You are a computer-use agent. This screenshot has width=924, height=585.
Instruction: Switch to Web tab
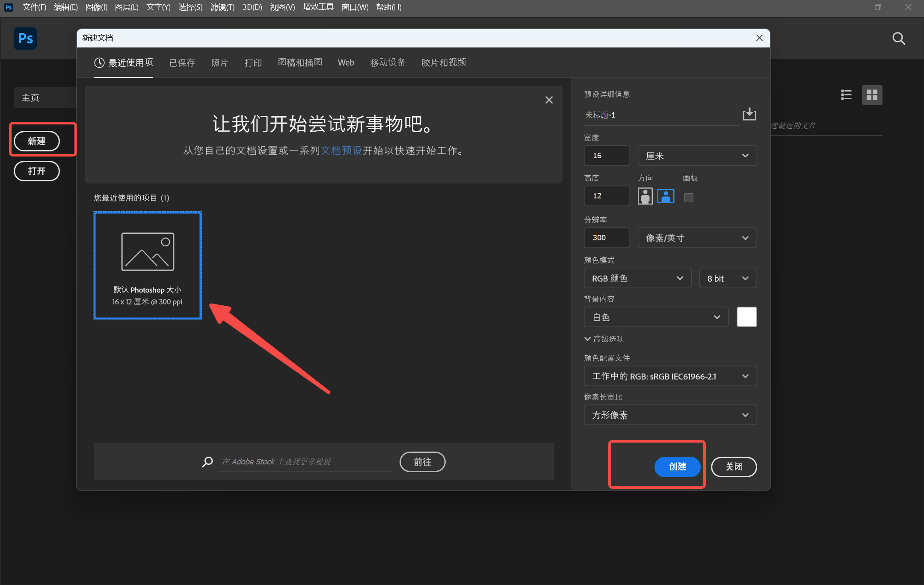[346, 63]
